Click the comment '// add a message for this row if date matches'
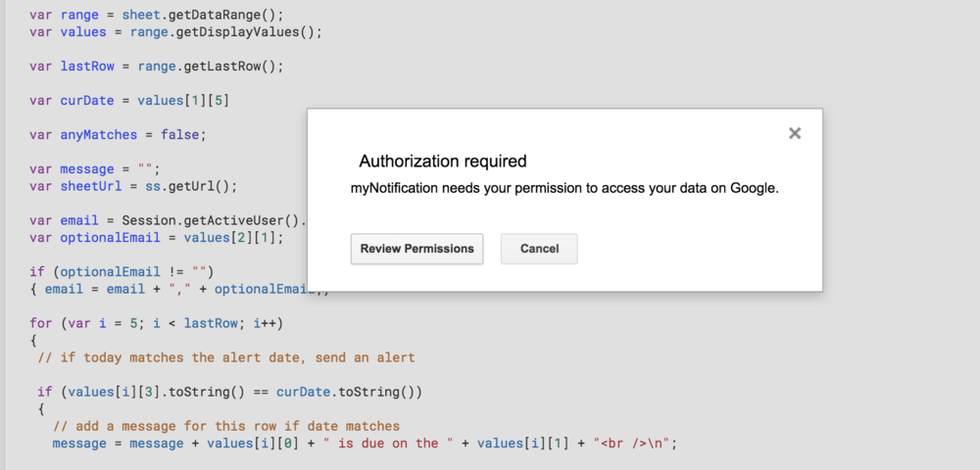 (x=225, y=426)
